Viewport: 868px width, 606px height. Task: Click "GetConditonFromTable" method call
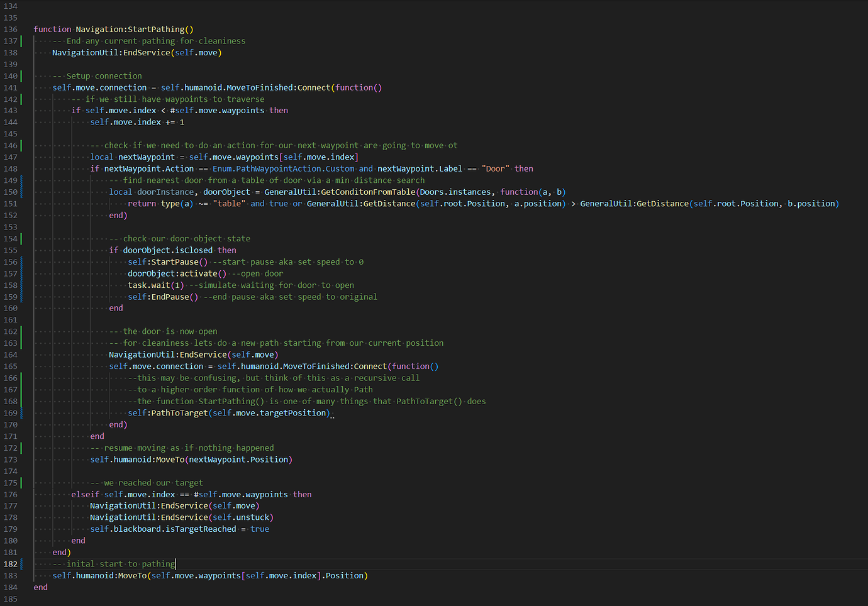[368, 192]
